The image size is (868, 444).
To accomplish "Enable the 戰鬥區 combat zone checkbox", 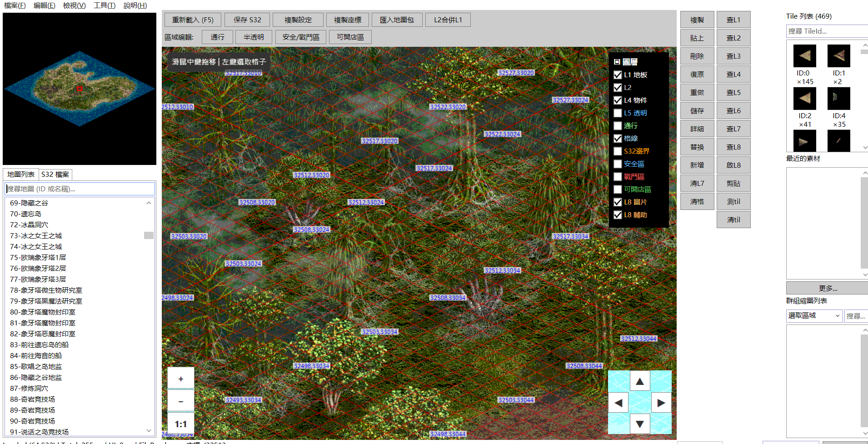I will click(x=618, y=177).
